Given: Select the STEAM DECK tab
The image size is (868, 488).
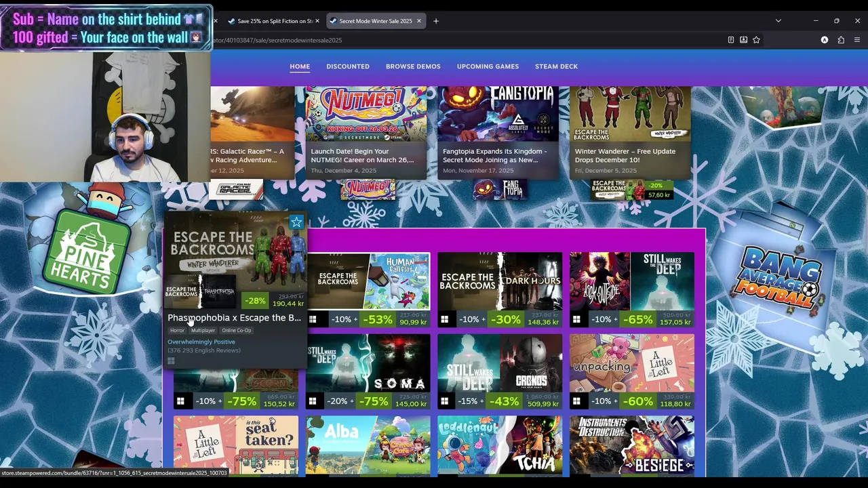Looking at the screenshot, I should pos(556,66).
